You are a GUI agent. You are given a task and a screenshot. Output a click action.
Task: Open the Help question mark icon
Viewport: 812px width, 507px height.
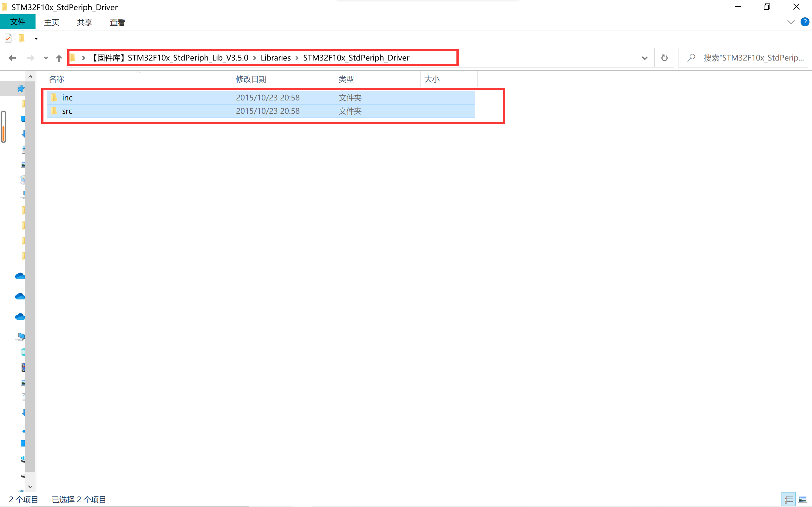click(x=804, y=22)
